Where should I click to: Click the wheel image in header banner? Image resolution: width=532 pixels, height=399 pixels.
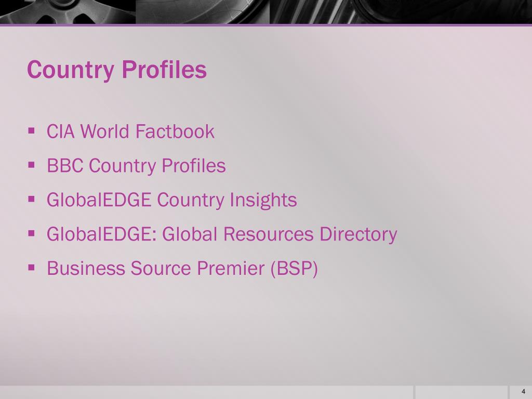68,12
